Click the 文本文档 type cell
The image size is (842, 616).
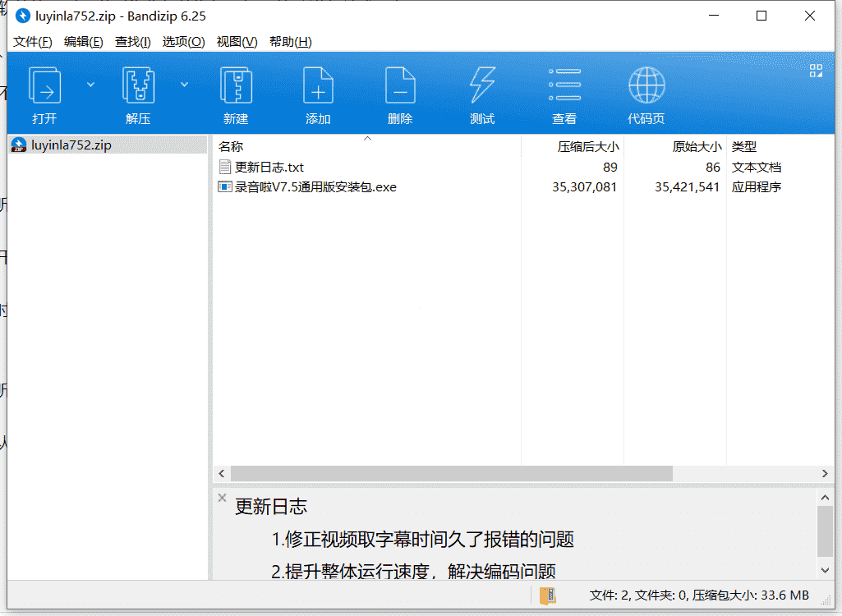point(756,167)
